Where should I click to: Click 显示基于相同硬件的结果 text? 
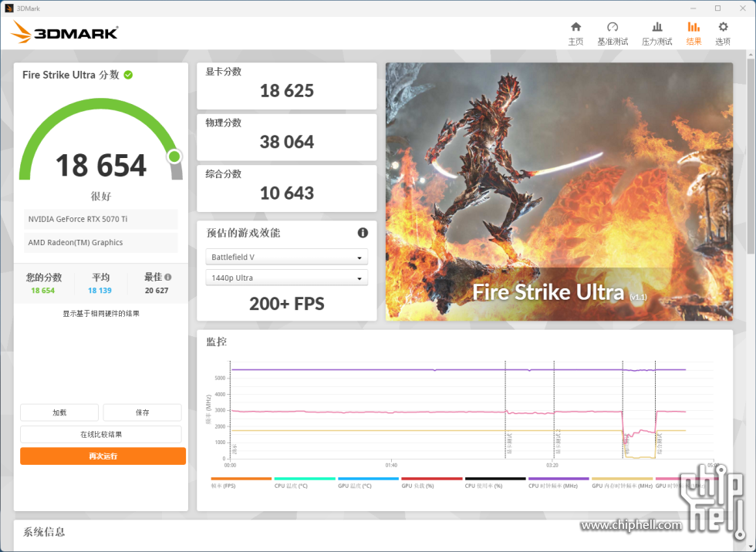(x=101, y=314)
